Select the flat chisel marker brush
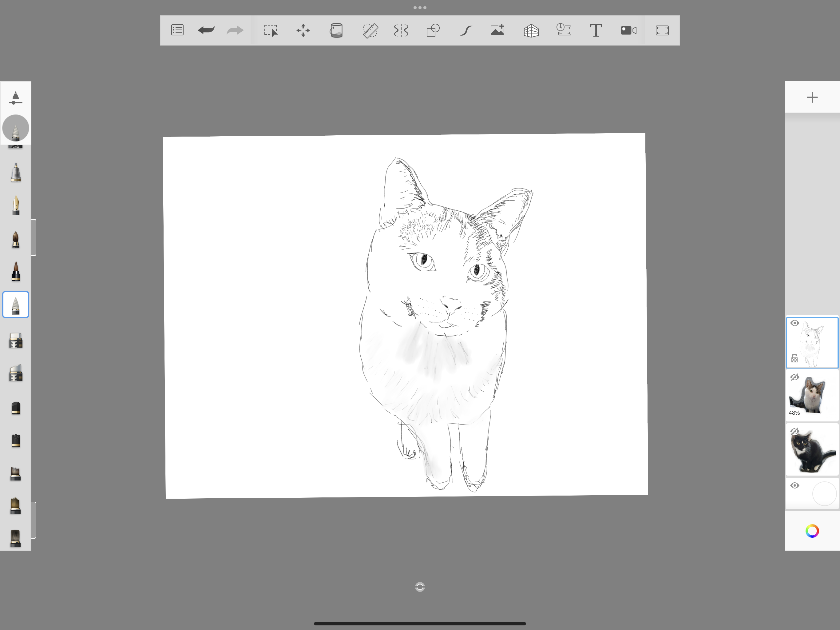The height and width of the screenshot is (630, 840). 16,341
